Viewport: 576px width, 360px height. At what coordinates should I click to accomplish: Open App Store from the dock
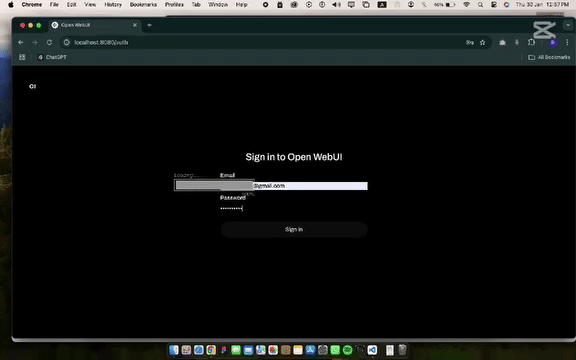click(x=310, y=350)
